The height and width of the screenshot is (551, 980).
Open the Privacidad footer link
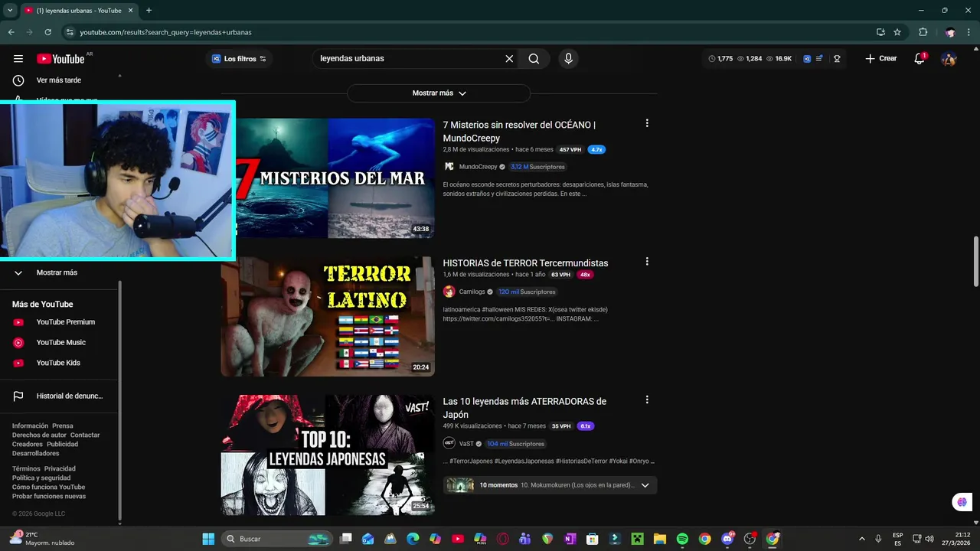60,469
